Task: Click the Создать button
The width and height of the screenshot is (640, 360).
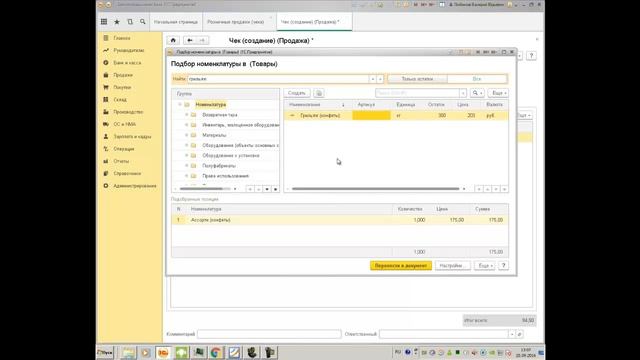Action: [297, 93]
